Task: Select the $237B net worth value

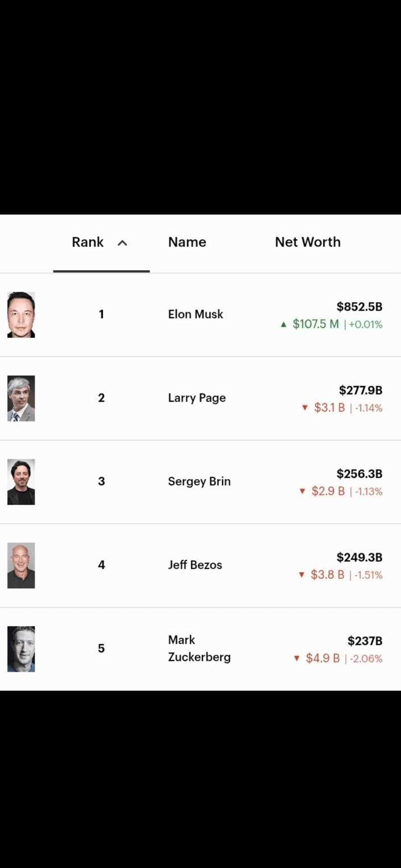Action: coord(365,641)
